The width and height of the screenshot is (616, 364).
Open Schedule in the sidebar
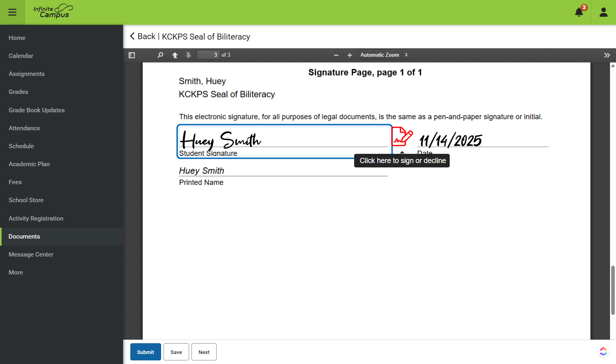62,146
